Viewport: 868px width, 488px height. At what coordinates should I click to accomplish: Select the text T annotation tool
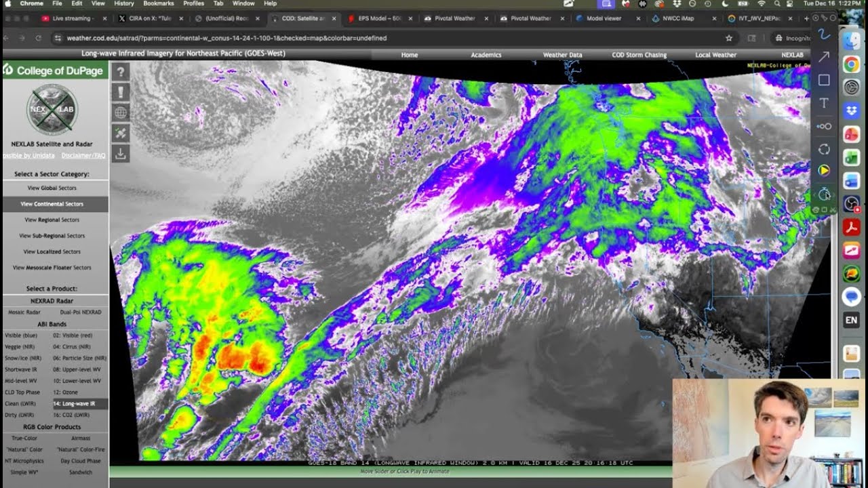click(824, 103)
